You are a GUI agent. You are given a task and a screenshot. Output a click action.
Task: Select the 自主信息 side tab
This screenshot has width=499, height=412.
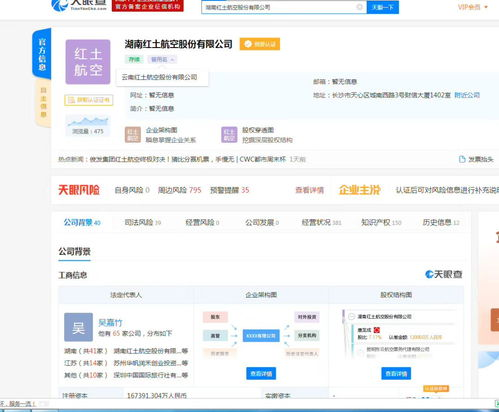(x=43, y=103)
